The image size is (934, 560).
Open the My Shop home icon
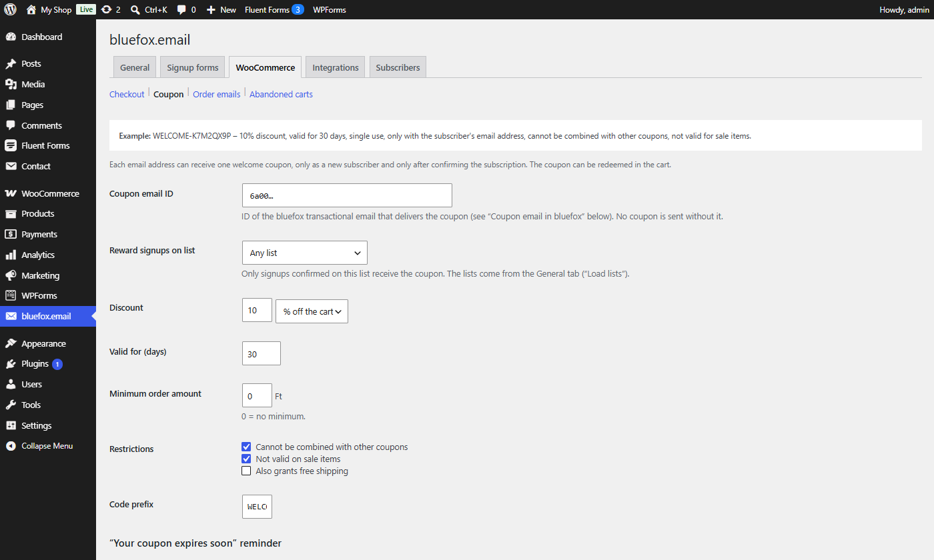coord(31,9)
